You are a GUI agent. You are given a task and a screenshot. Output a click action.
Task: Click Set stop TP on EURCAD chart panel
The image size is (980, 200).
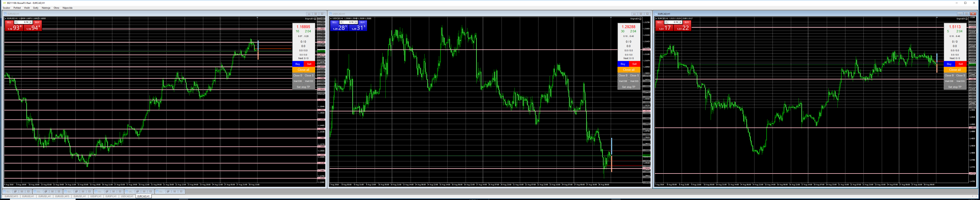click(x=955, y=87)
